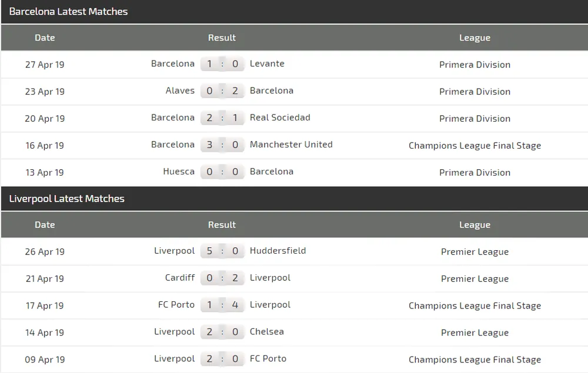Click the Date column header in Barcelona table
Screen dimensions: 588x373
point(45,38)
